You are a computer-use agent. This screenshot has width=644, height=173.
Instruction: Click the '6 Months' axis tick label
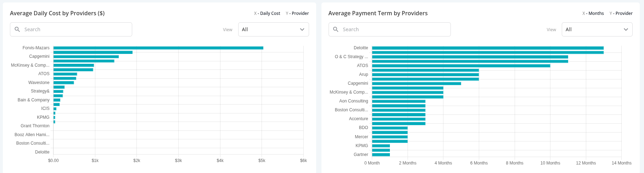[479, 163]
